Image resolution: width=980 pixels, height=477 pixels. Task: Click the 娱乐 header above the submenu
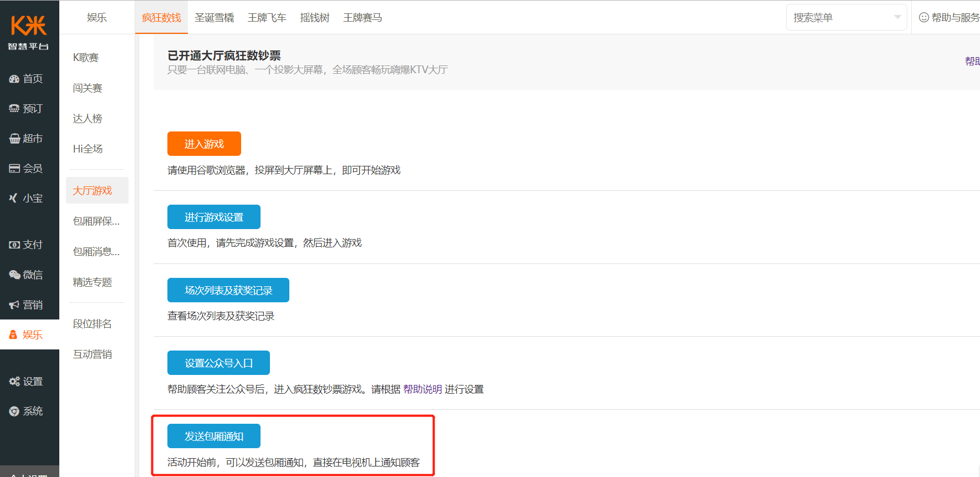pos(97,18)
